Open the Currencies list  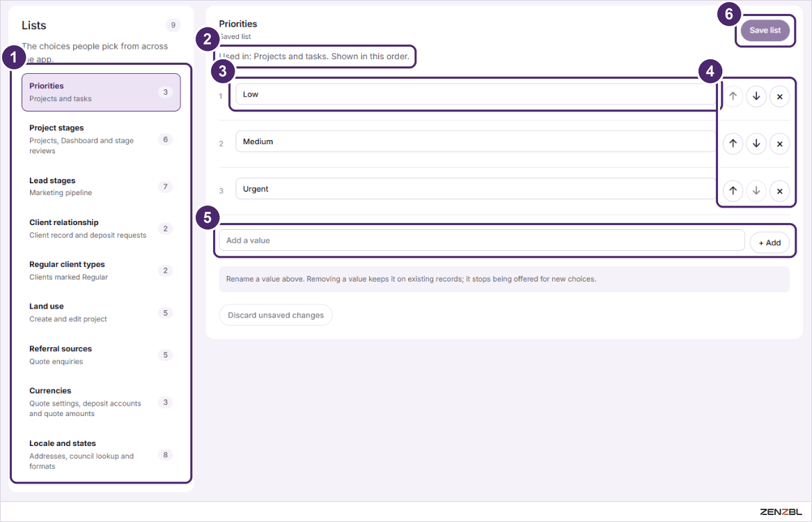click(101, 401)
